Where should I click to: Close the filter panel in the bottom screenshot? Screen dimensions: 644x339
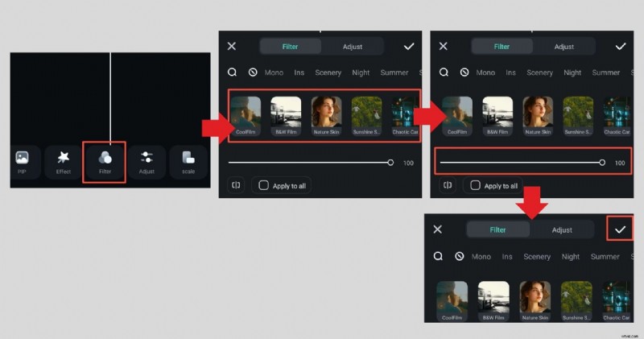click(x=438, y=229)
